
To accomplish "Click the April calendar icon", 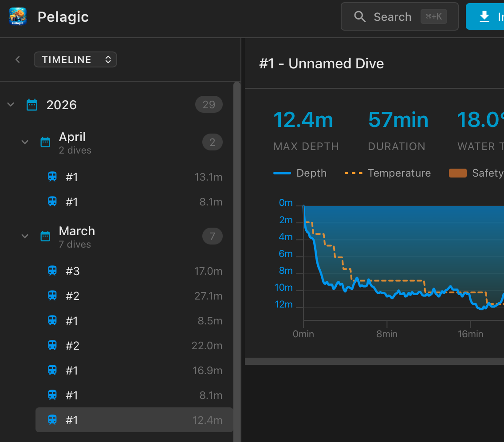I will click(x=45, y=142).
